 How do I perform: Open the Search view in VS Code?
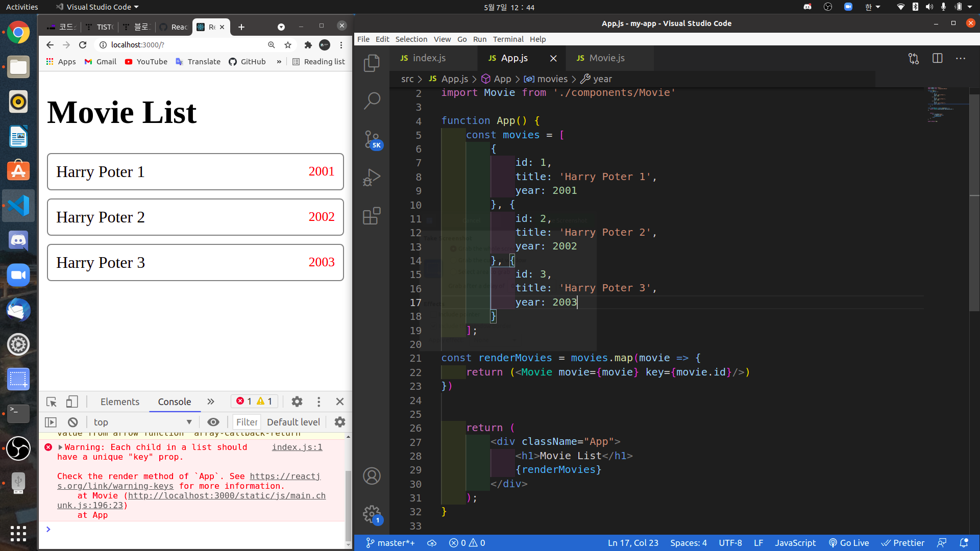click(x=372, y=101)
